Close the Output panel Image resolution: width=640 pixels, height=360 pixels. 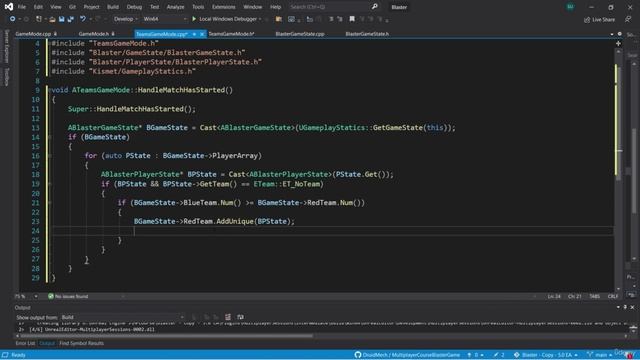(x=632, y=307)
